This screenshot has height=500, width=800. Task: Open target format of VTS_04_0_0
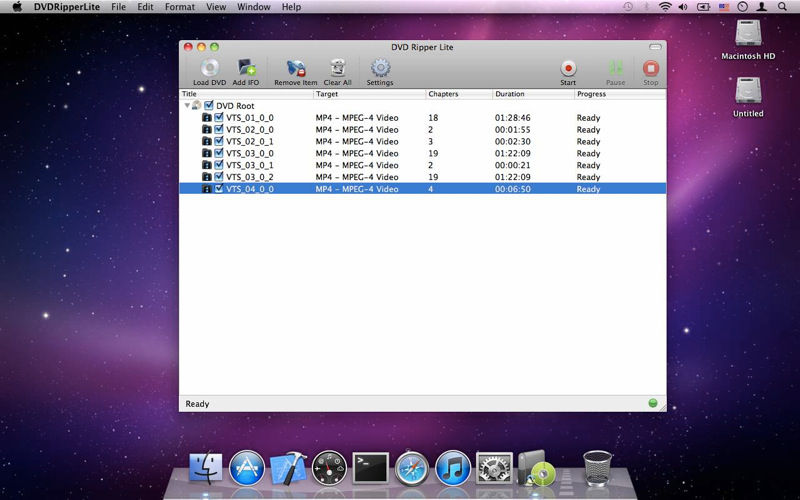click(x=357, y=189)
